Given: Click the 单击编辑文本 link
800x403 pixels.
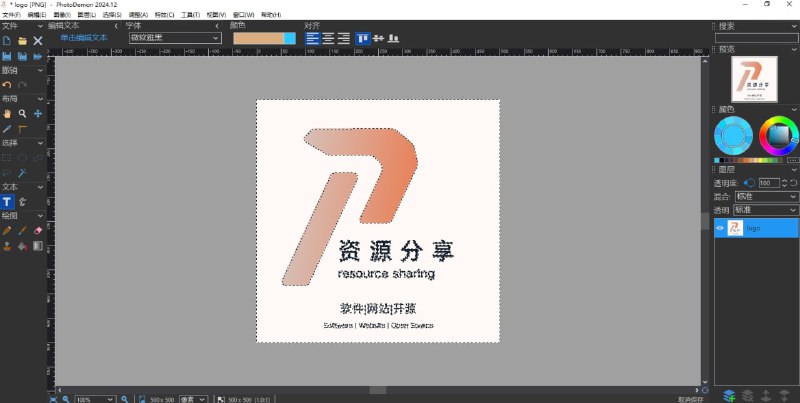Looking at the screenshot, I should point(84,38).
